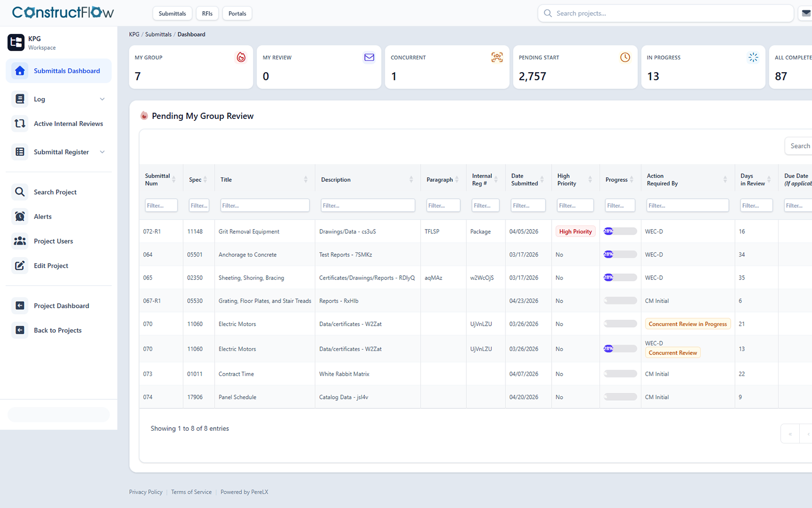812x508 pixels.
Task: Click the Description filter field
Action: tap(368, 205)
